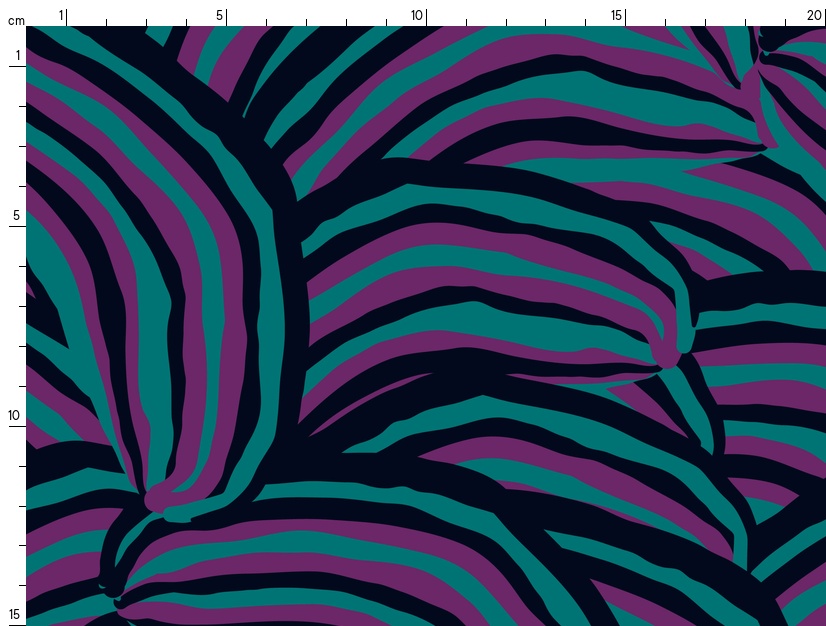Click the tick midway between 10 and 15 on top ruler
Screen dimensions: 826x626
pos(506,22)
